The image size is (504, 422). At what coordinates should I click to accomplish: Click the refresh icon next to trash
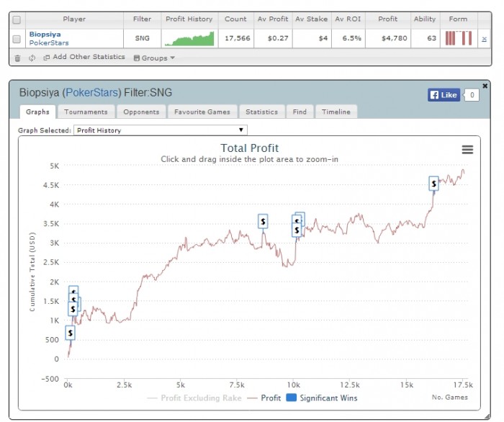coord(32,58)
